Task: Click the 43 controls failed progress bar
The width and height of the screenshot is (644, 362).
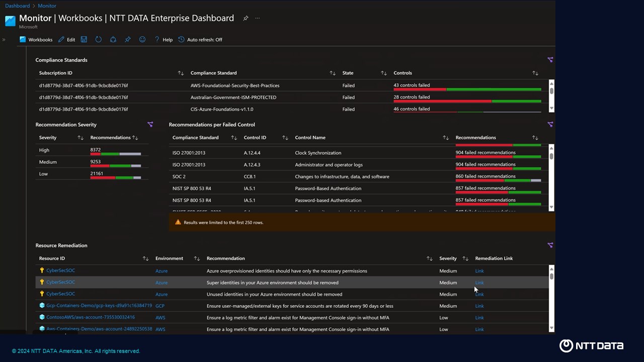Action: pos(467,89)
